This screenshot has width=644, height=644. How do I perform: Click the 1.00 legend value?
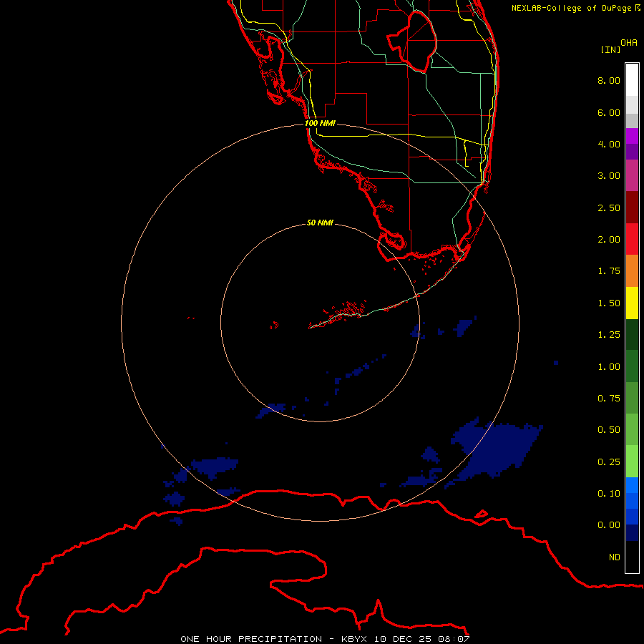pyautogui.click(x=609, y=367)
